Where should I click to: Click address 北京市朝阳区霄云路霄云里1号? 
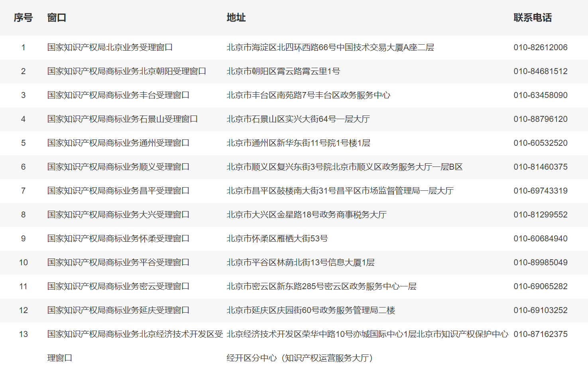pos(283,71)
